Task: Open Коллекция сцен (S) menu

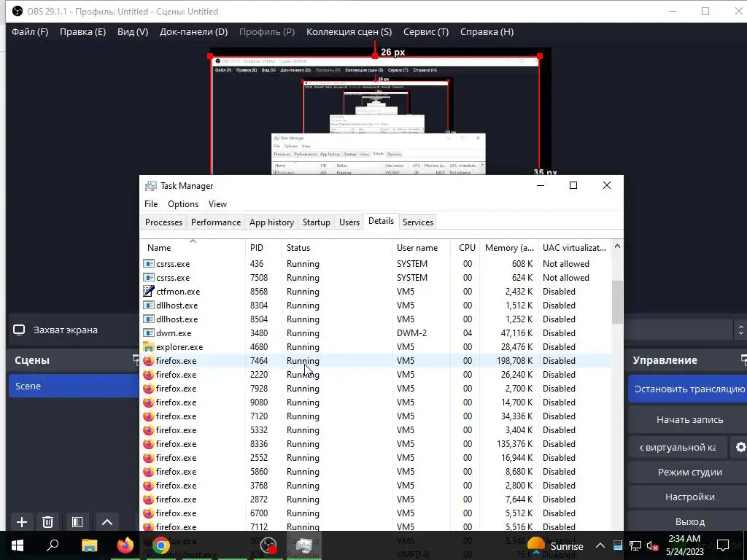Action: [349, 32]
